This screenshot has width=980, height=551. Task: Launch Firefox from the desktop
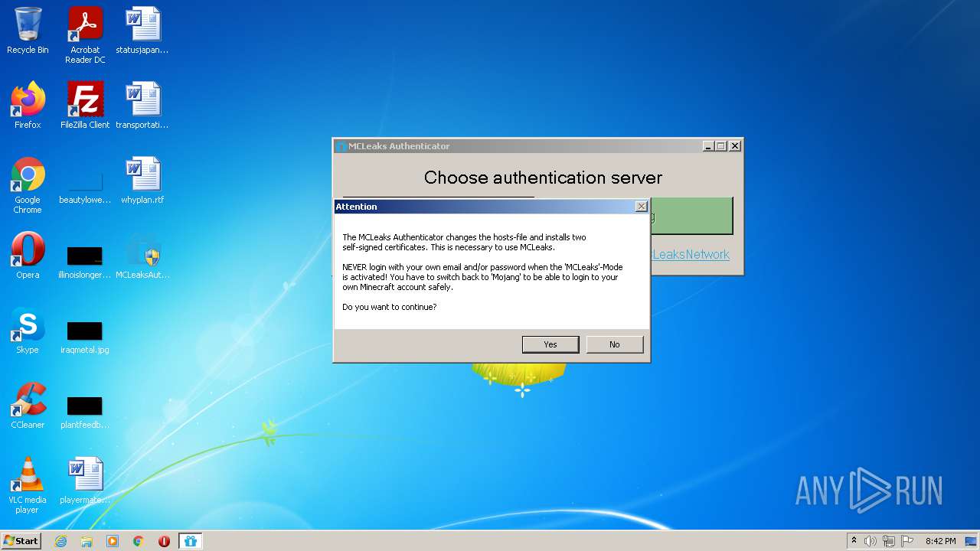click(28, 106)
